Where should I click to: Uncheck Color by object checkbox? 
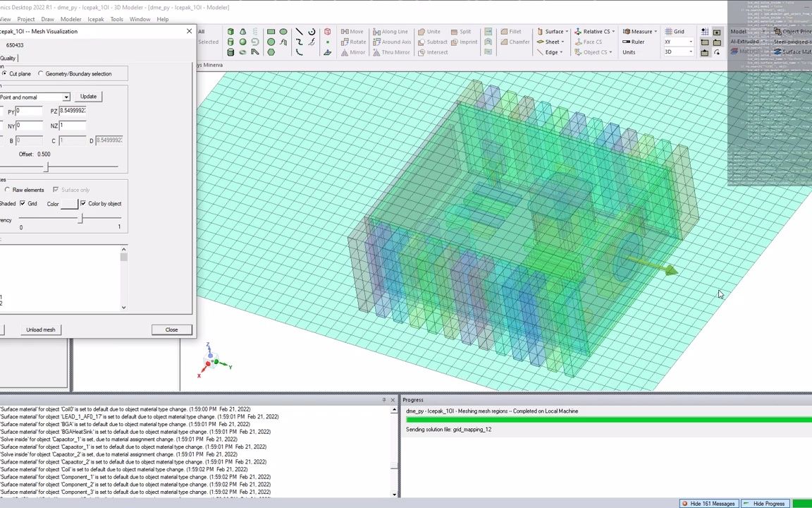pyautogui.click(x=83, y=204)
